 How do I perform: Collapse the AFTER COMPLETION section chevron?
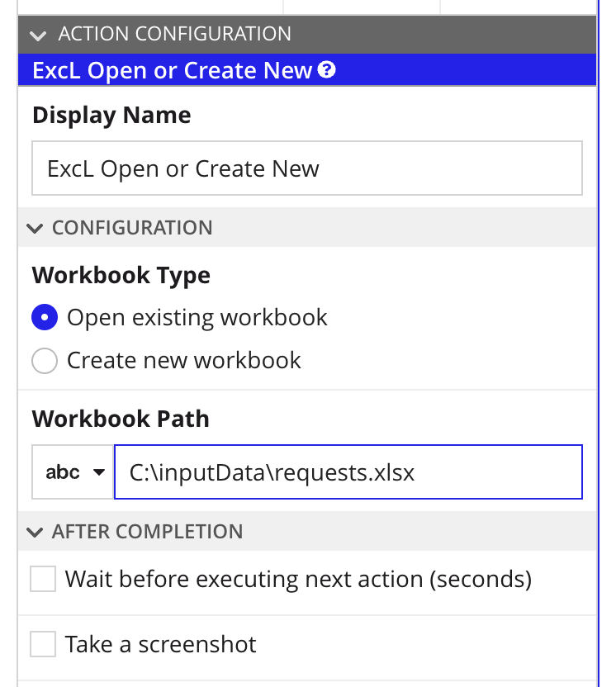(x=35, y=532)
